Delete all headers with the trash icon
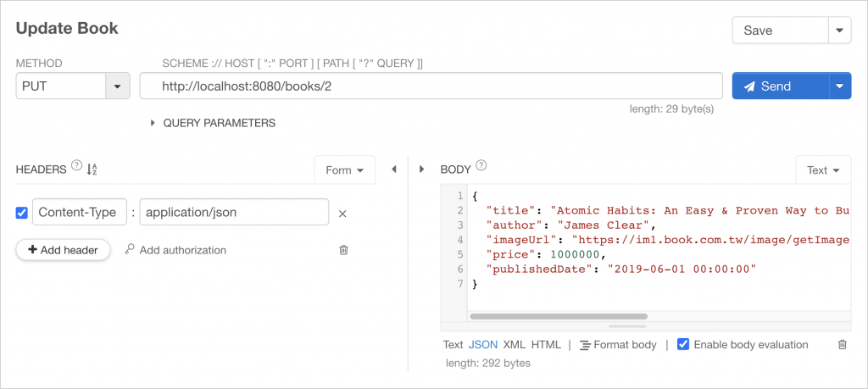 [343, 250]
